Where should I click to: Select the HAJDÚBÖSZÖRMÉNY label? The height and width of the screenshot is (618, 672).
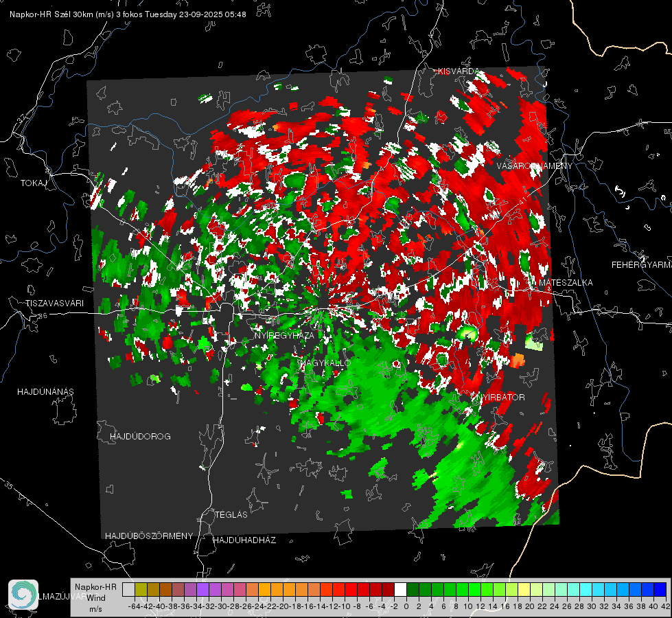tap(149, 536)
